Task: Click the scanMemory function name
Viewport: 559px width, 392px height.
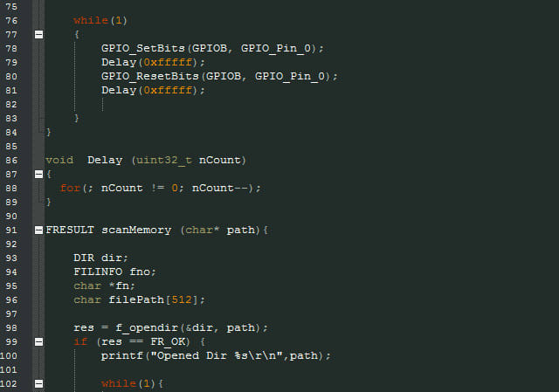Action: [136, 230]
